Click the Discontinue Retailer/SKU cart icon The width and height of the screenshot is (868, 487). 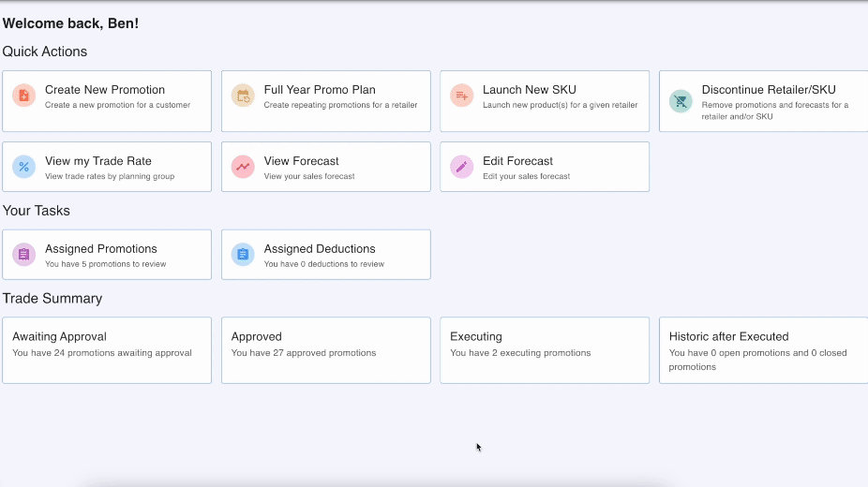pos(681,101)
